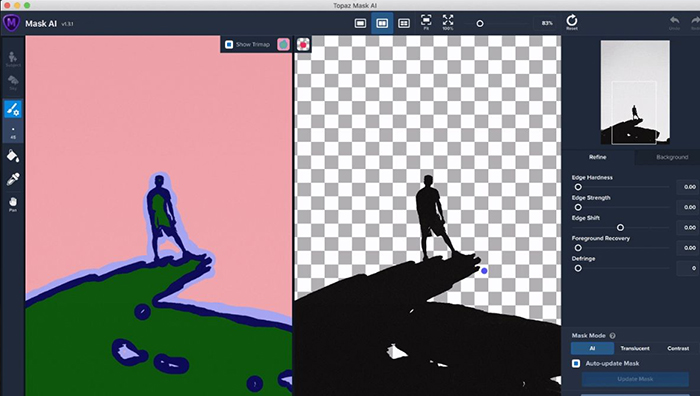
Task: Click the Reset icon
Action: coord(572,22)
